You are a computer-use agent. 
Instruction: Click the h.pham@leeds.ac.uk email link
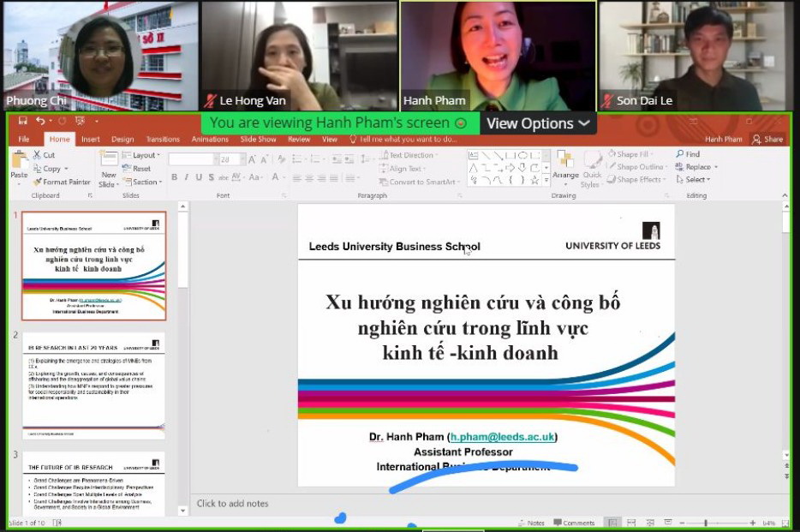click(502, 437)
